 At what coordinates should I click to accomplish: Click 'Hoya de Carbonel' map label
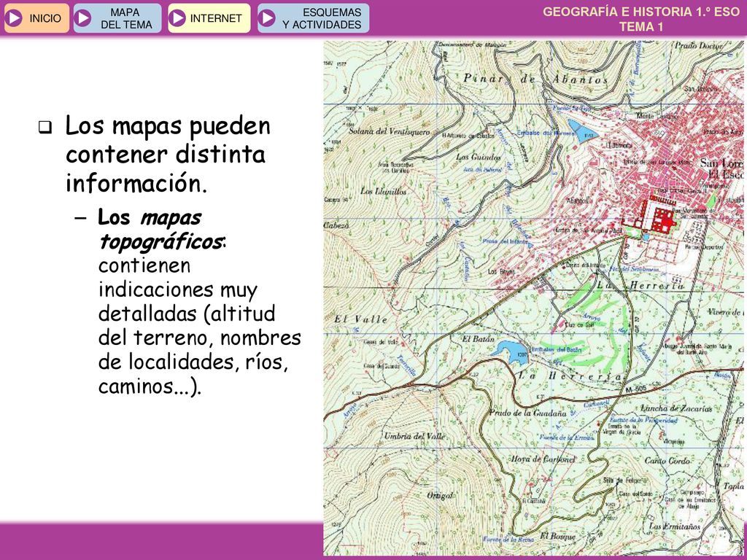[543, 459]
